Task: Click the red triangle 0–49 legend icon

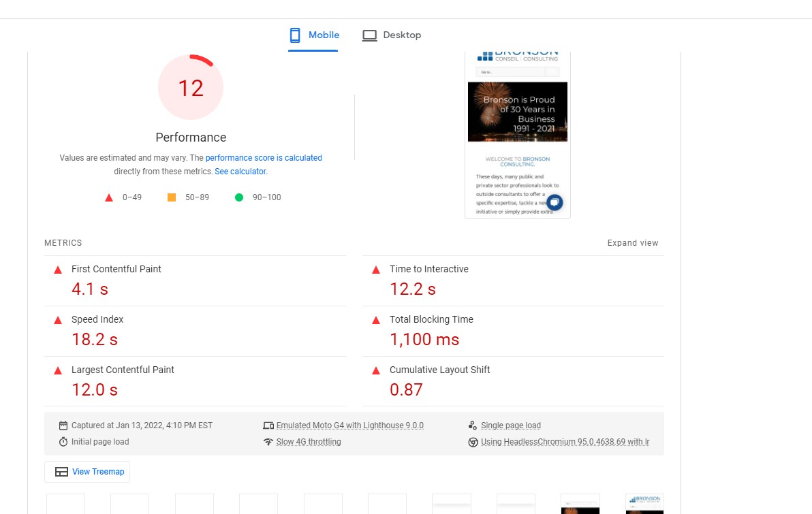Action: (x=109, y=197)
